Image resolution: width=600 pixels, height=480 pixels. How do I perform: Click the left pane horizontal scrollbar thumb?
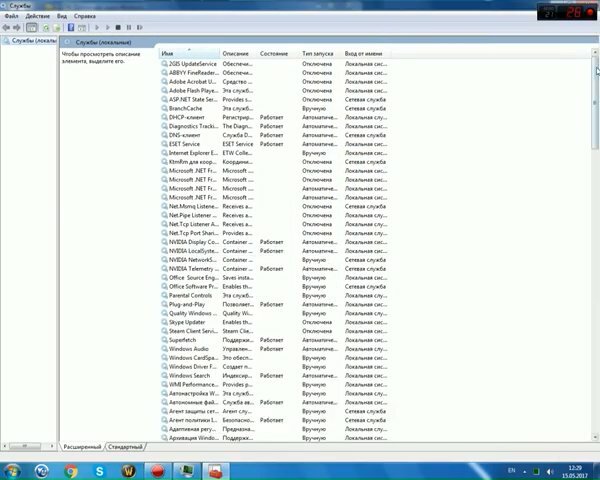coord(24,446)
